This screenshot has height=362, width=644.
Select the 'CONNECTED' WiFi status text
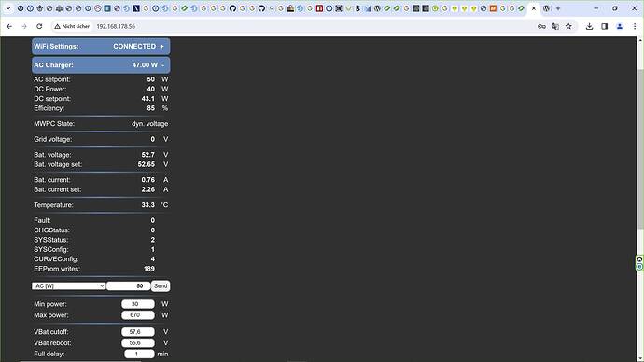click(134, 47)
